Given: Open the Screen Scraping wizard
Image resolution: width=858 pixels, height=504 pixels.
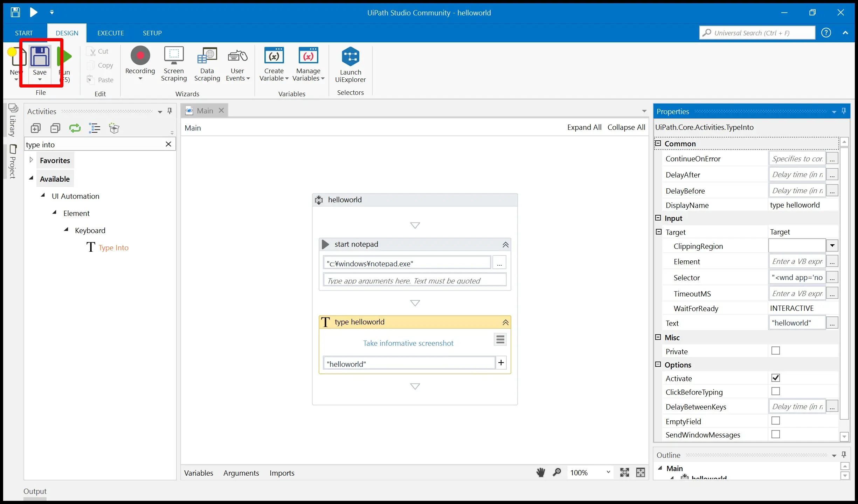Looking at the screenshot, I should (174, 64).
